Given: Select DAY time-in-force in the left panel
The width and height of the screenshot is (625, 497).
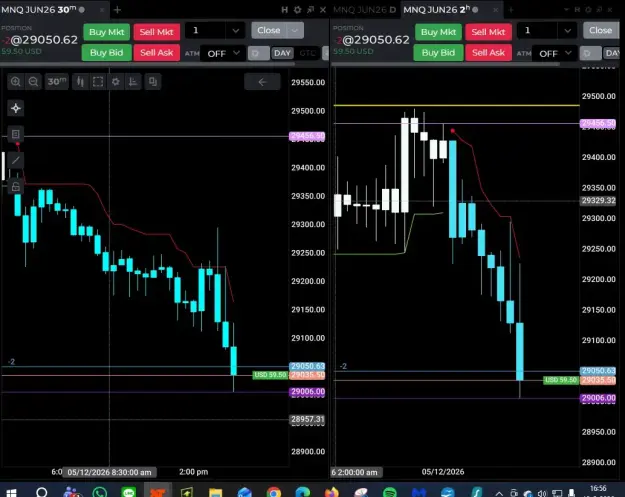Looking at the screenshot, I should click(283, 53).
